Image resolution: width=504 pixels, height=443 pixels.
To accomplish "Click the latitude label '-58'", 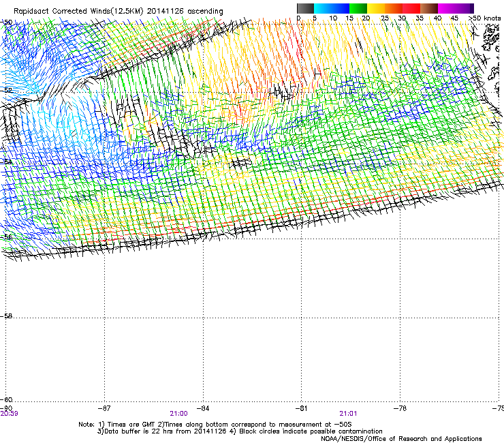I will (x=6, y=316).
